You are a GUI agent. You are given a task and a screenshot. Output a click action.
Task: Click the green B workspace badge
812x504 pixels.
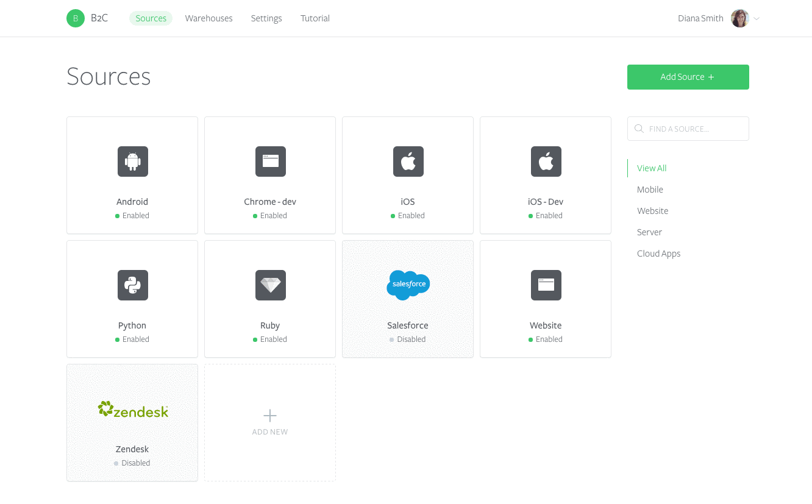[x=76, y=18]
